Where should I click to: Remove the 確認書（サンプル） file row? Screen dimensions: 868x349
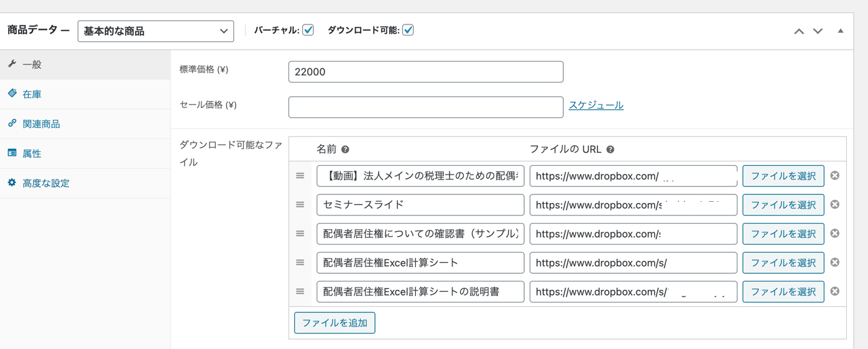click(835, 233)
